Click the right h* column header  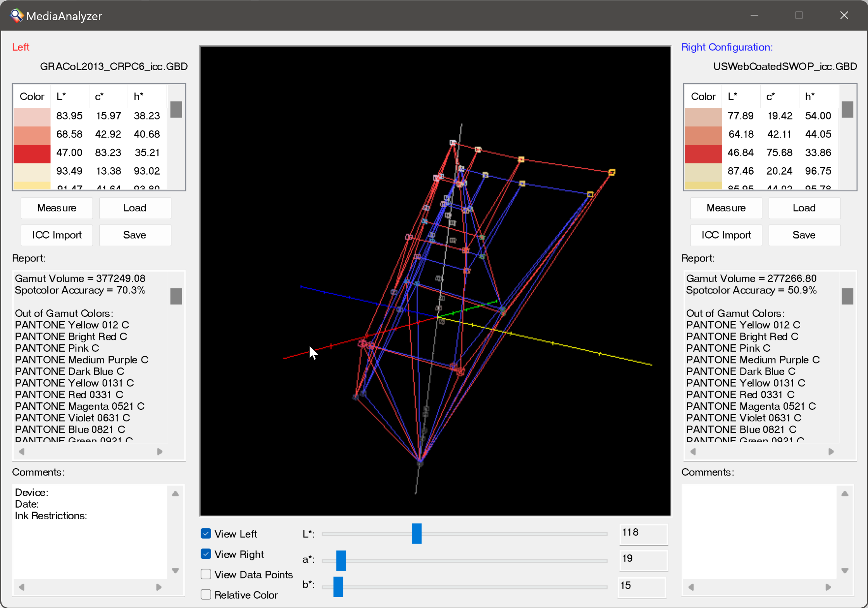coord(818,96)
